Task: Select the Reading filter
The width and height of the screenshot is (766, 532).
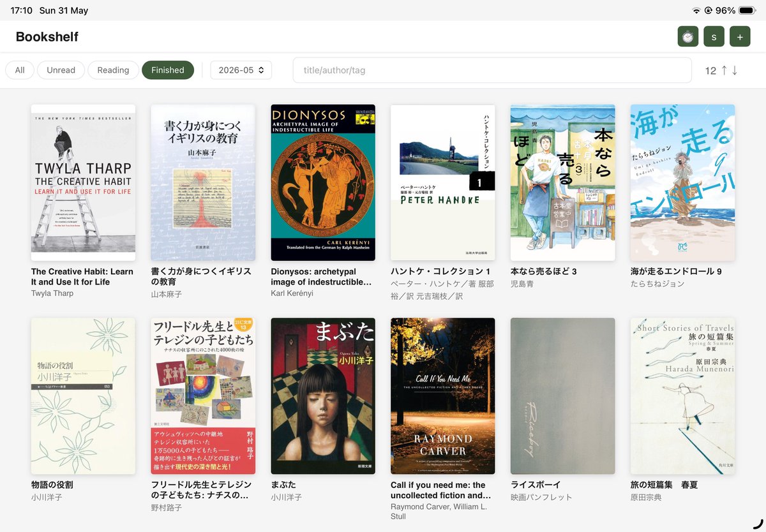Action: tap(113, 70)
